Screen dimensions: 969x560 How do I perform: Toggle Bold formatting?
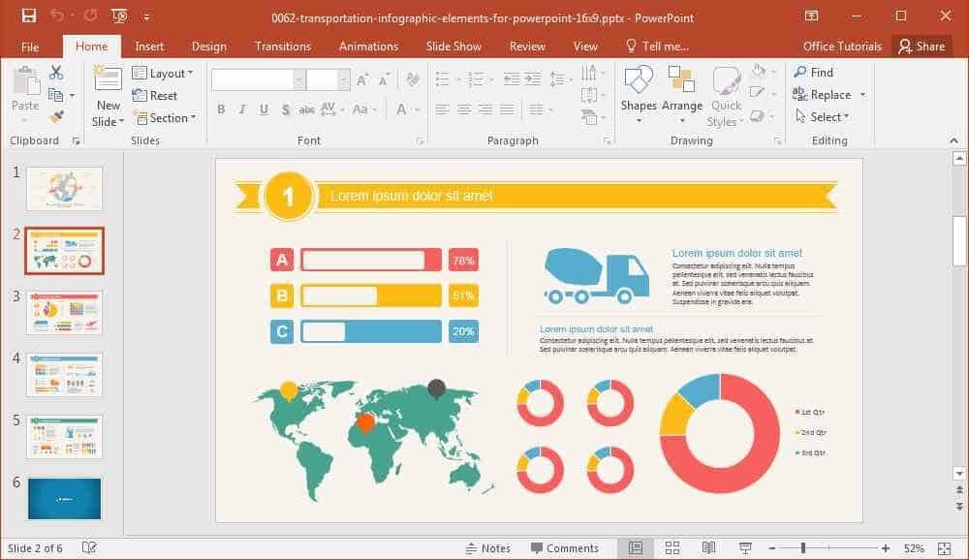click(221, 109)
